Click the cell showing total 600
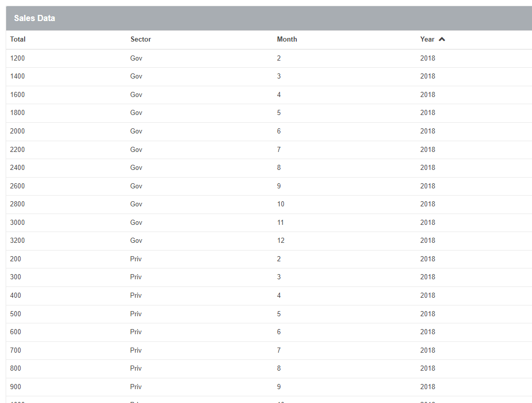 coord(16,332)
